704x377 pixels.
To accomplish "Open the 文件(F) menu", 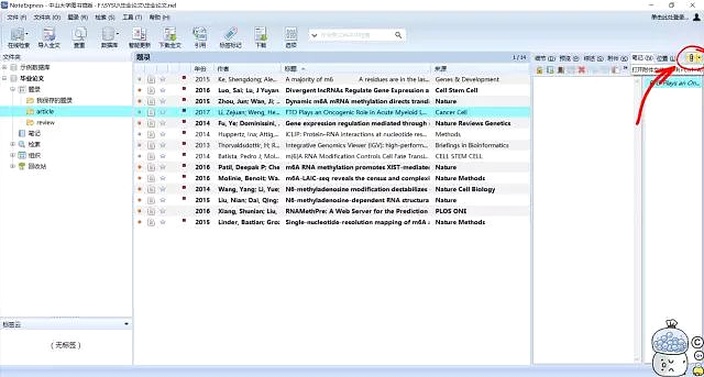I will click(x=17, y=17).
